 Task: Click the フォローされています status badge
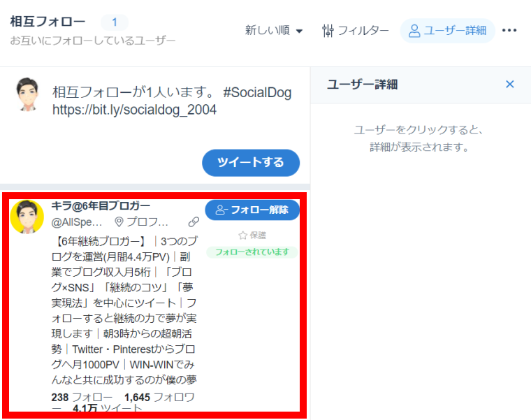click(x=252, y=252)
